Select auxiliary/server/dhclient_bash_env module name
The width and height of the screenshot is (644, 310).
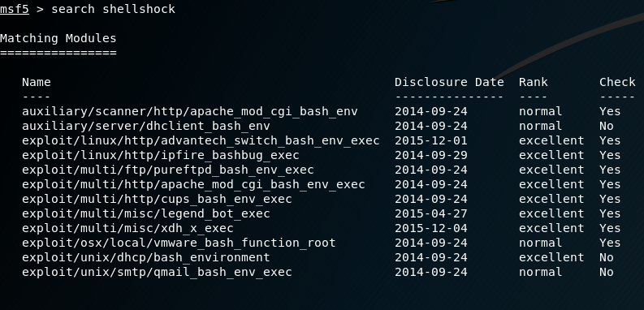click(x=146, y=126)
